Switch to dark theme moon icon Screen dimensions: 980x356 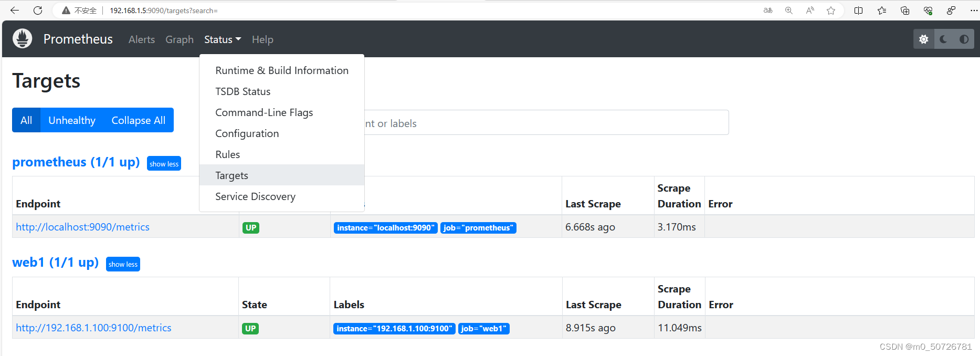pos(944,39)
